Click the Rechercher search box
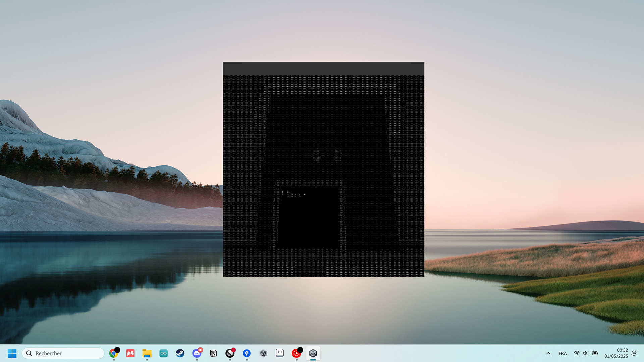The image size is (644, 362). 63,353
